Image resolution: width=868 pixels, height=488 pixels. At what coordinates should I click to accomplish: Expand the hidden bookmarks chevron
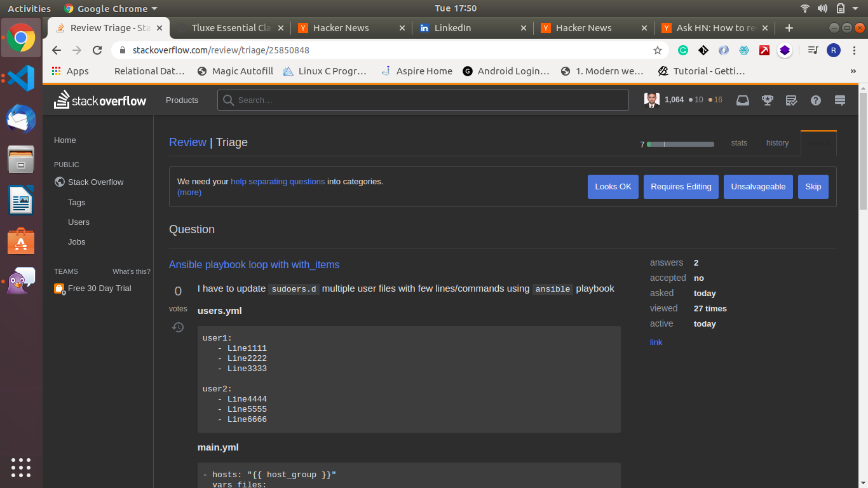point(853,71)
